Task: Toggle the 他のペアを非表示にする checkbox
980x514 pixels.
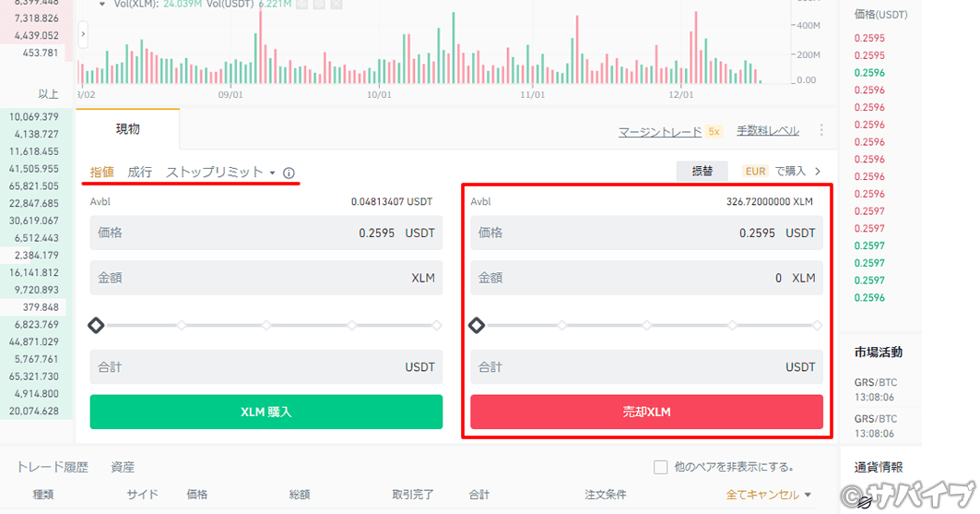Action: (660, 467)
